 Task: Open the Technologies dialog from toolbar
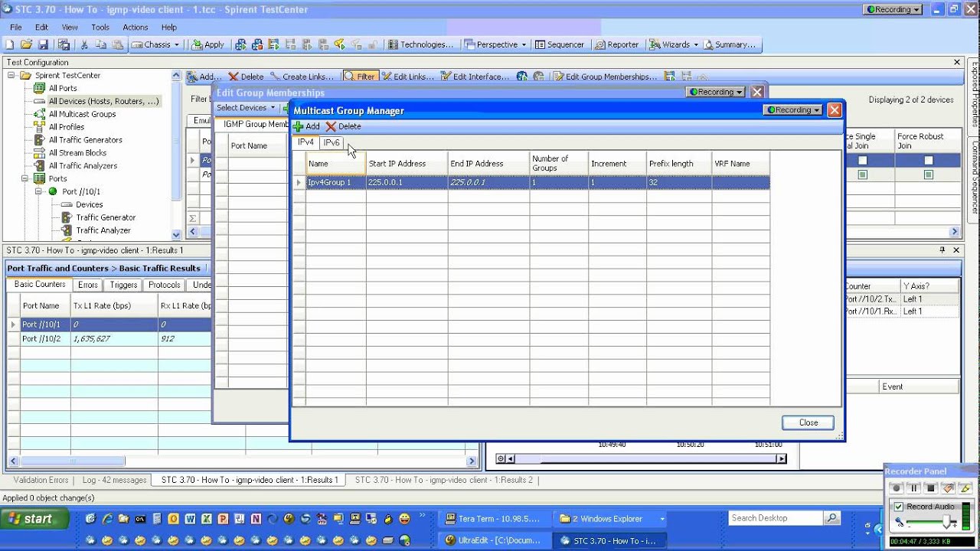coord(420,44)
